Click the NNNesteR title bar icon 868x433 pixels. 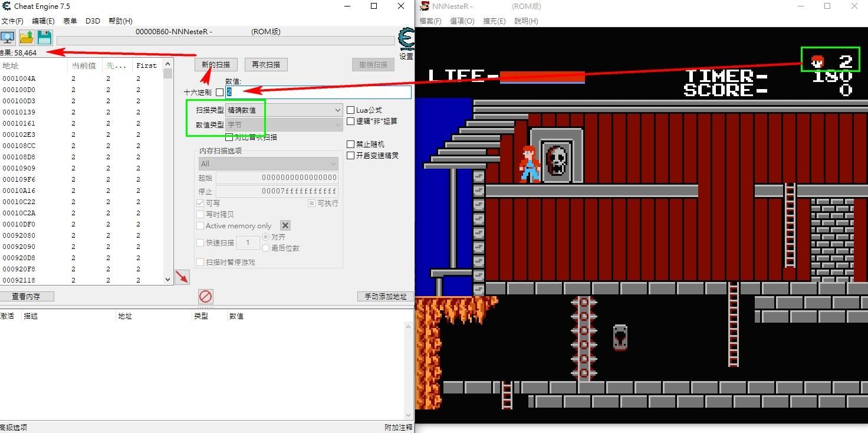[424, 6]
